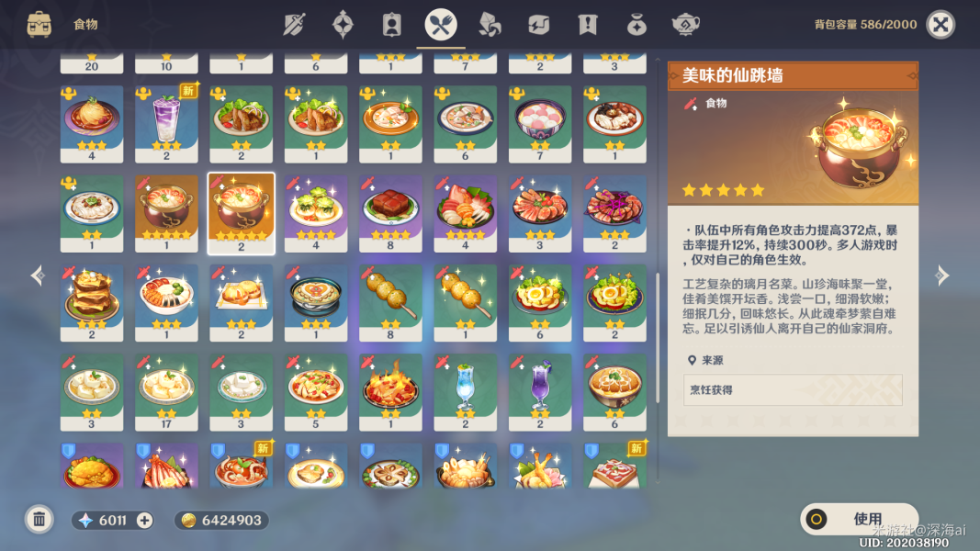This screenshot has width=980, height=551.
Task: Click the 使用 button
Action: [x=859, y=519]
